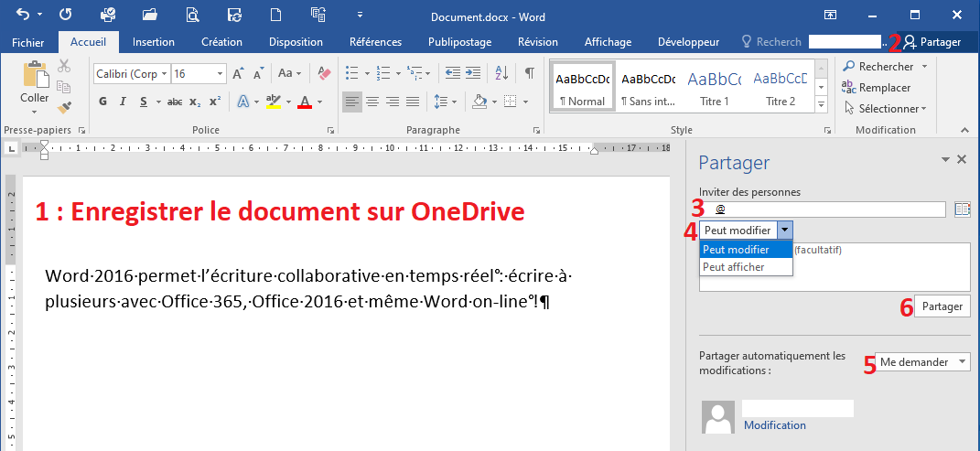Open the Modification link under the user avatar
This screenshot has height=451, width=980.
click(x=774, y=424)
